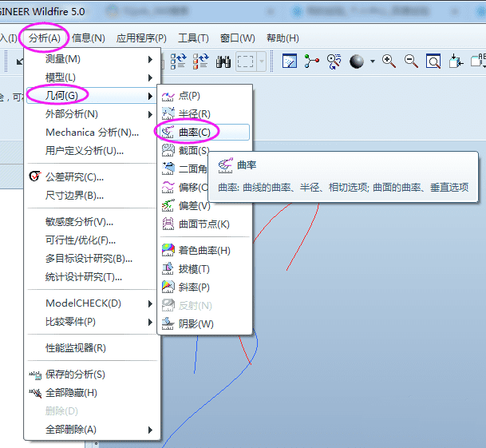
Task: Select 曲面节点(K) analysis
Action: click(x=204, y=224)
